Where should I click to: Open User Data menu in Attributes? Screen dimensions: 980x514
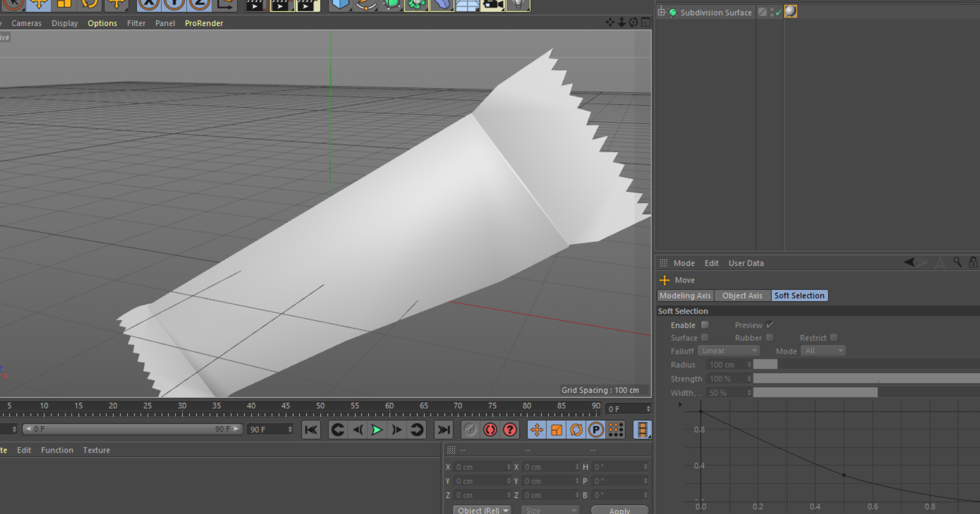746,263
